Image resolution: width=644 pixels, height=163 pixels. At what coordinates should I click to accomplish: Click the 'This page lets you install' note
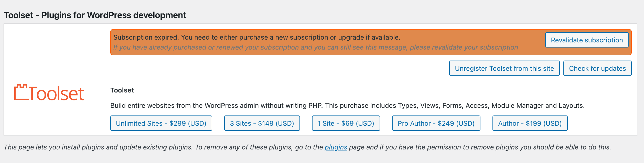click(x=98, y=147)
